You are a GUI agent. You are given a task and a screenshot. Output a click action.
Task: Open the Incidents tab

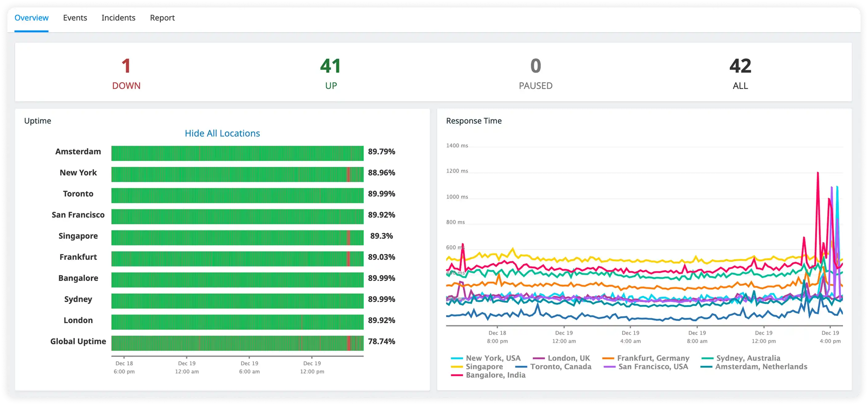point(118,18)
